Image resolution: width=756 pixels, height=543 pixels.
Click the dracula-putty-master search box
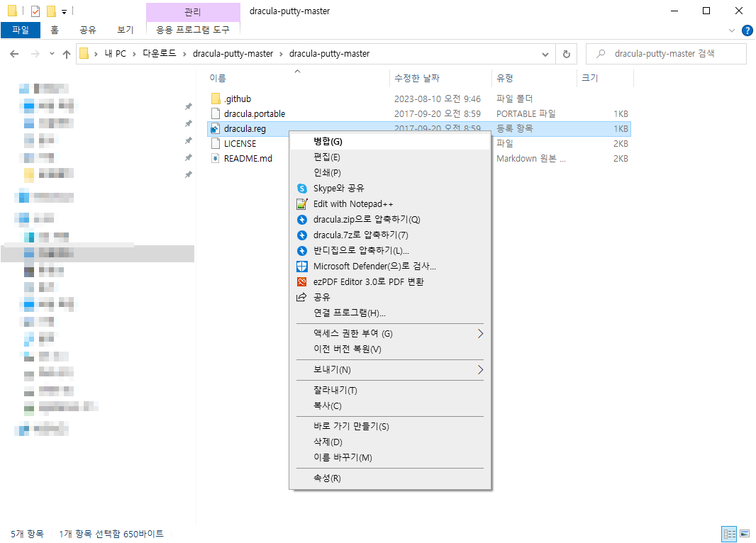(x=666, y=54)
